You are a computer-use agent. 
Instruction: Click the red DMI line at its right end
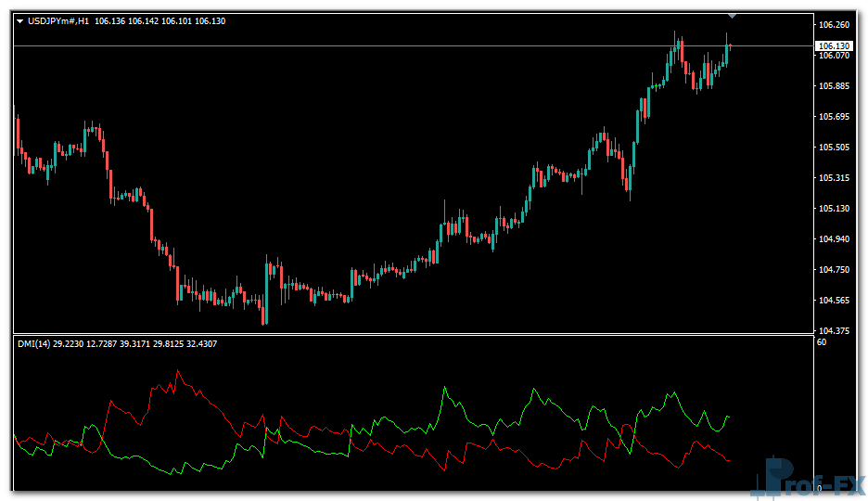[x=730, y=460]
